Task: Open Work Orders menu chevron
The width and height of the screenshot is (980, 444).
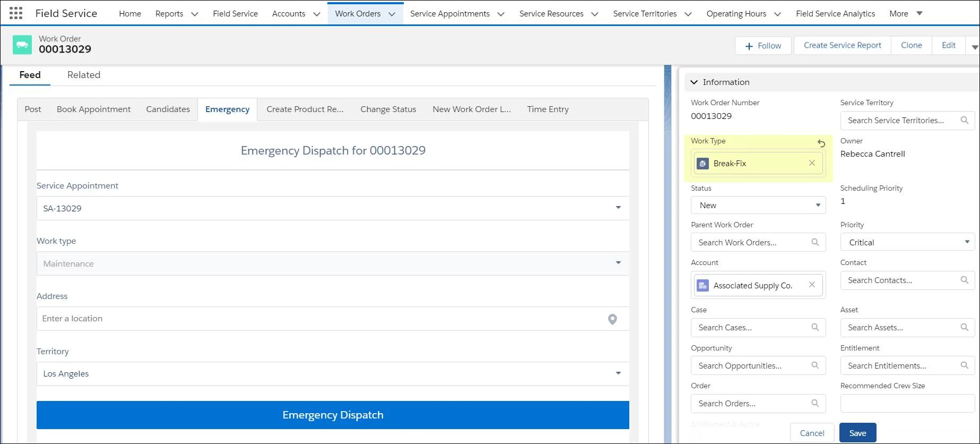Action: 392,14
